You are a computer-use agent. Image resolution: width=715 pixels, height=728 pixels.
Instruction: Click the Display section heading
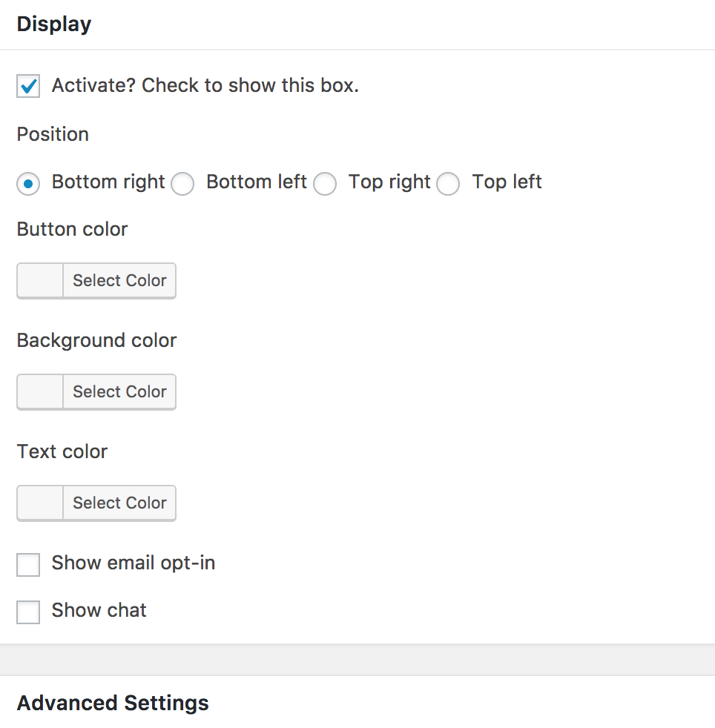pyautogui.click(x=54, y=24)
